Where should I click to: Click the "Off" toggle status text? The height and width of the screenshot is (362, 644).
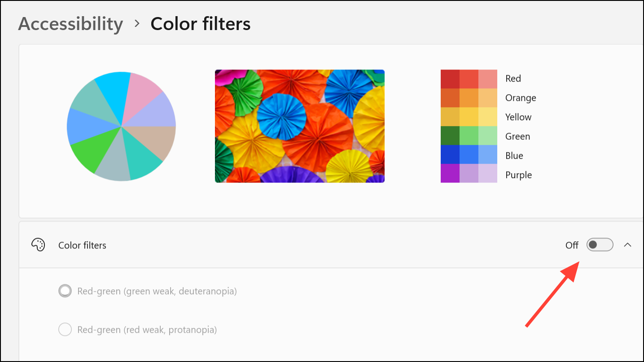click(572, 245)
